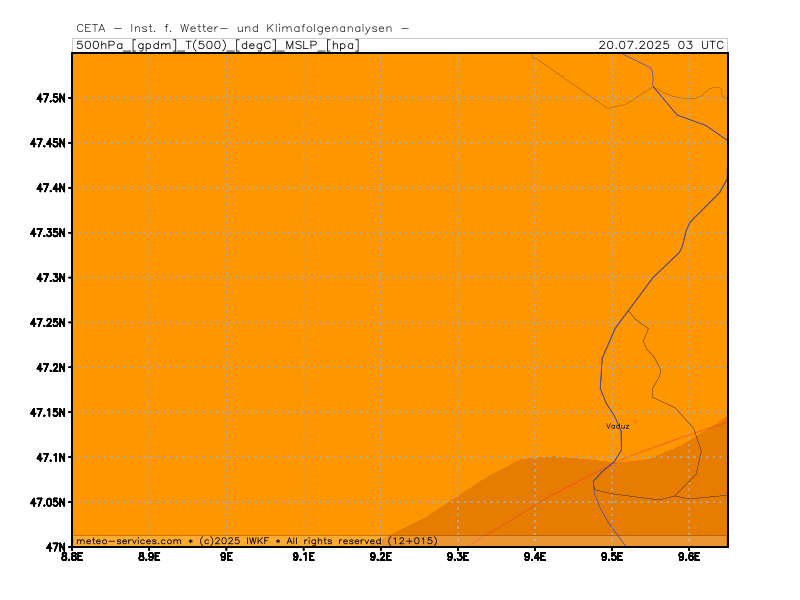This screenshot has width=800, height=600.
Task: Click the 47.25N latitude label
Action: [48, 322]
